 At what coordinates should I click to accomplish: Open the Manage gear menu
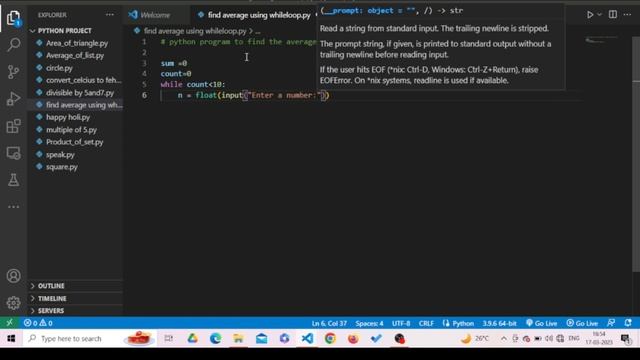[13, 303]
